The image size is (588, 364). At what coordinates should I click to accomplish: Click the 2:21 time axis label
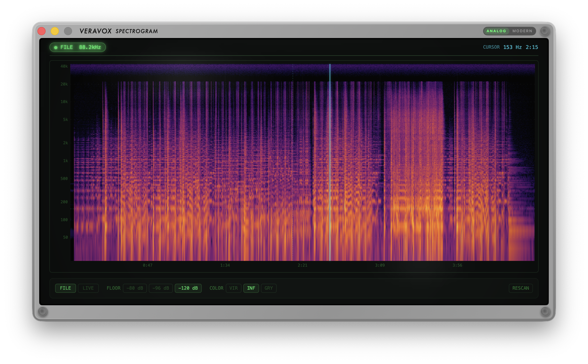(x=302, y=265)
